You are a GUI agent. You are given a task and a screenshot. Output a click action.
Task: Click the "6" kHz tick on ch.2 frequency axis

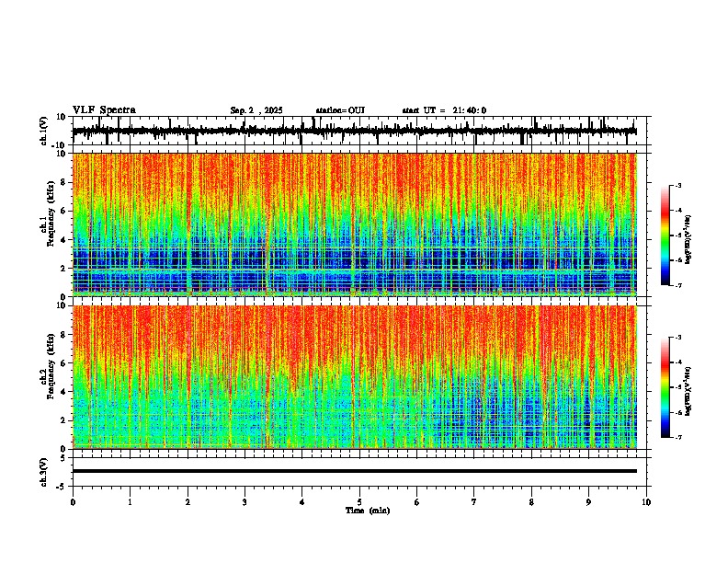(63, 363)
